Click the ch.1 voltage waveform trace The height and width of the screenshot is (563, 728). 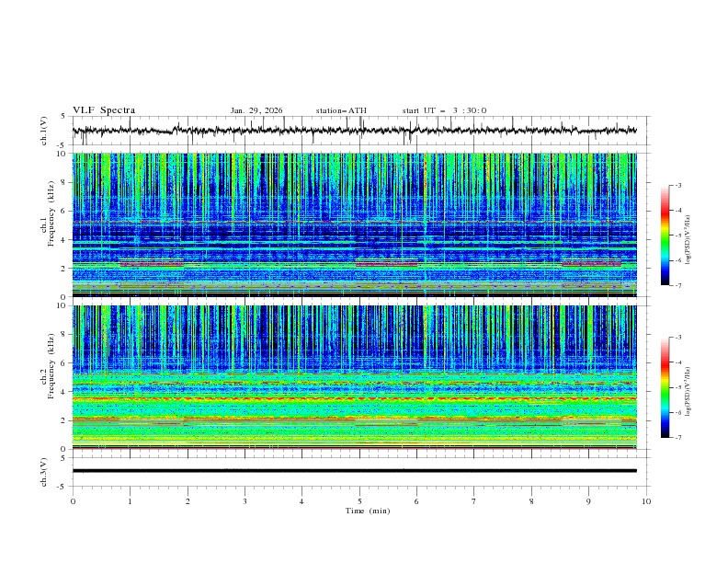[355, 131]
